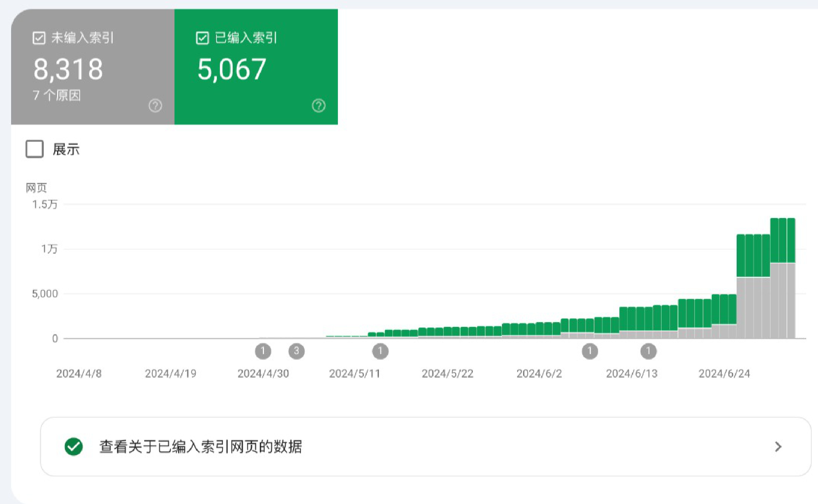Viewport: 818px width, 504px height.
Task: Expand indexed pages data row chevron
Action: 778,447
